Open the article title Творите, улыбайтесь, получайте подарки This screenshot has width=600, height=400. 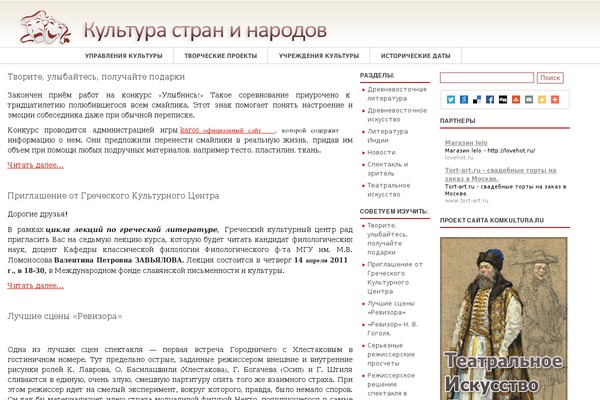(x=96, y=77)
